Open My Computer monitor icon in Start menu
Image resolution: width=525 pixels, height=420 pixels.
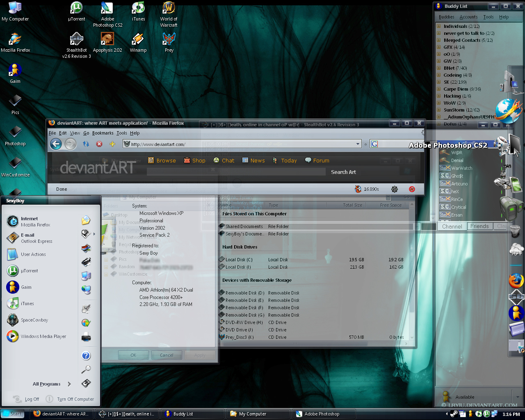(86, 276)
